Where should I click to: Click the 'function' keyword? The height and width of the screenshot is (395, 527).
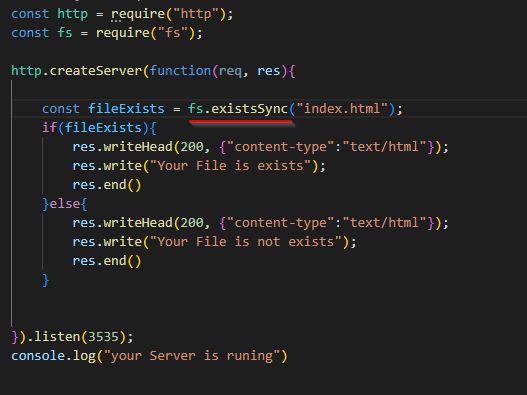[x=180, y=71]
